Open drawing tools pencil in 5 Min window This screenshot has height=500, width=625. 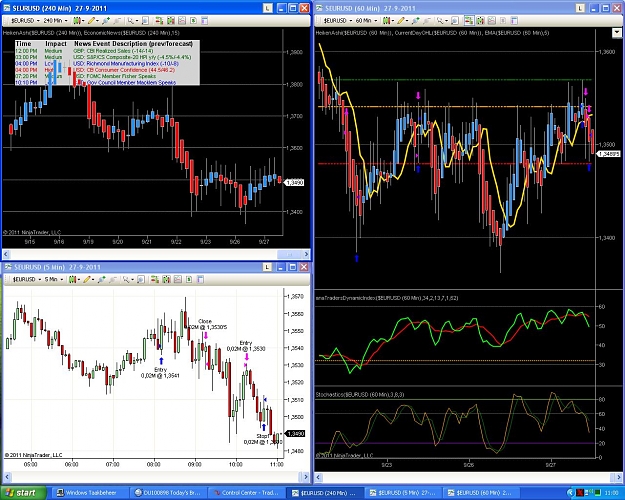tap(88, 279)
